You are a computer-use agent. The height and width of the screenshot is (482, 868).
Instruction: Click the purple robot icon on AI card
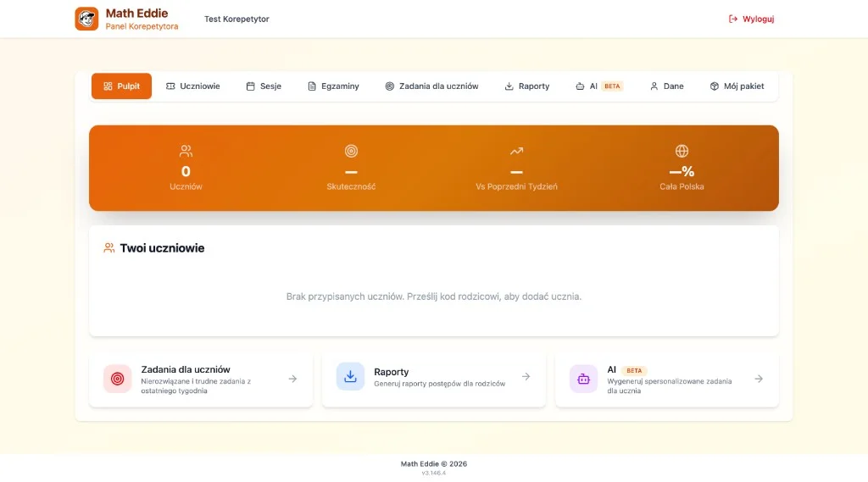[x=583, y=379]
